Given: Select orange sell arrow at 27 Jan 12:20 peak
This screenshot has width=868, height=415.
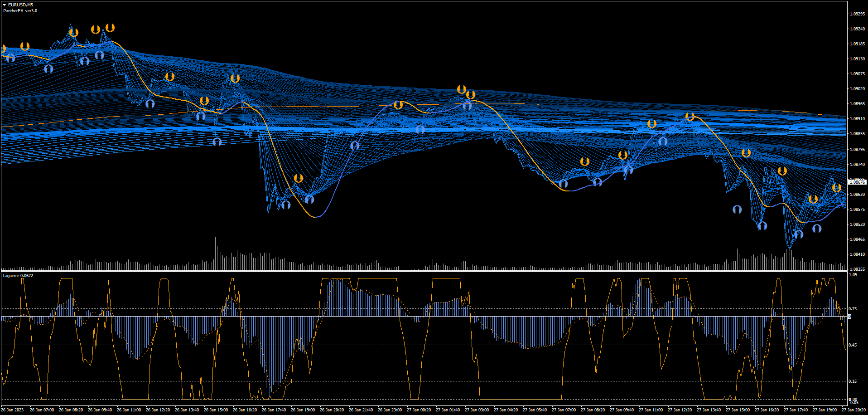Looking at the screenshot, I should 690,117.
